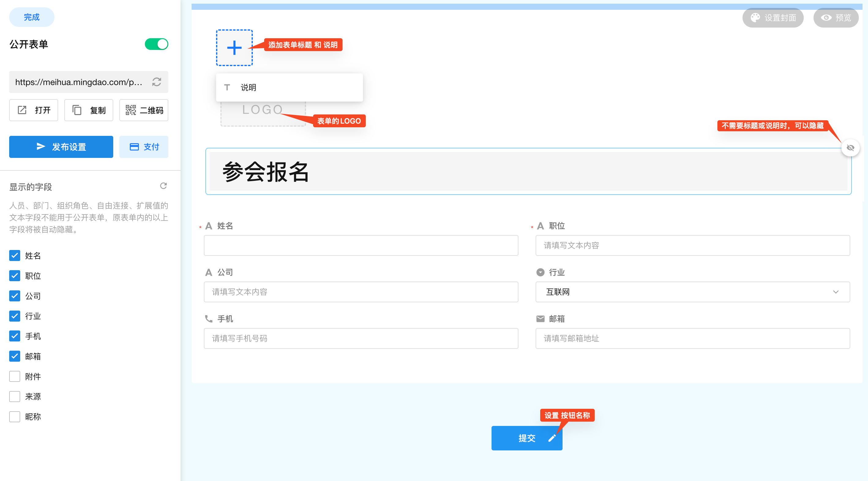The width and height of the screenshot is (868, 481).
Task: Expand the 行业 dropdown showing 互联网
Action: tap(692, 292)
